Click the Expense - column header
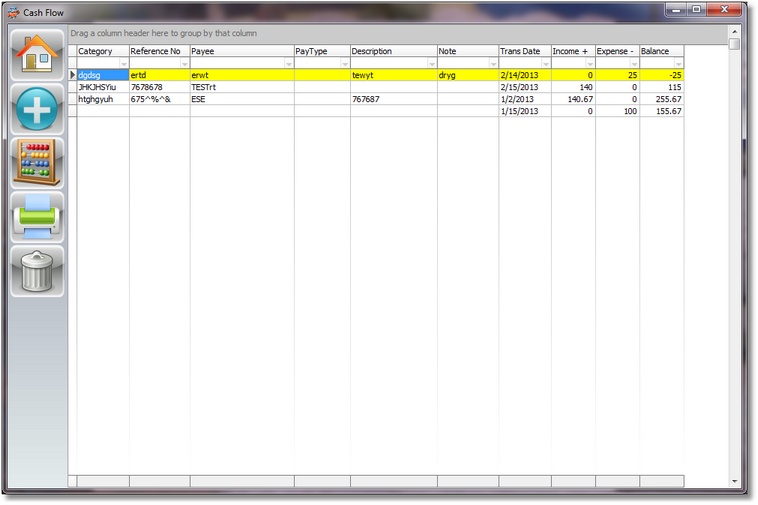The image size is (758, 505). coord(617,51)
